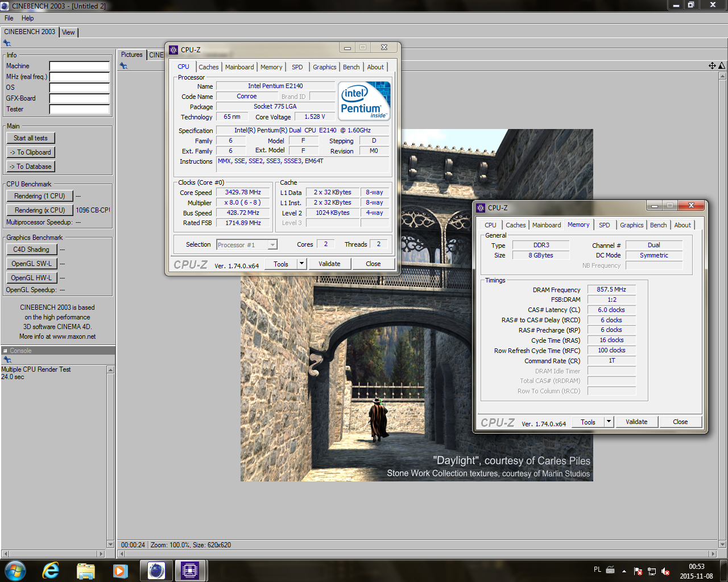
Task: Start the OpenGL HW-L benchmark
Action: pos(32,278)
